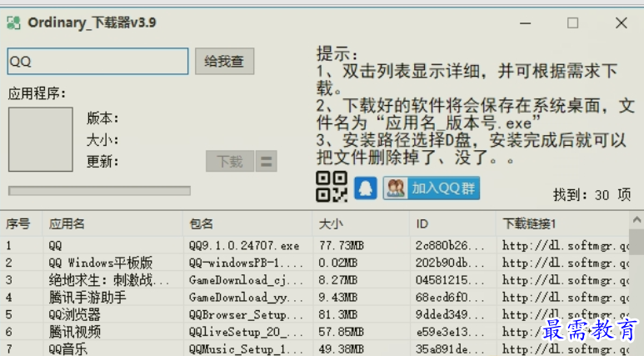Click the download link in row 1
The image size is (644, 356).
pos(565,246)
